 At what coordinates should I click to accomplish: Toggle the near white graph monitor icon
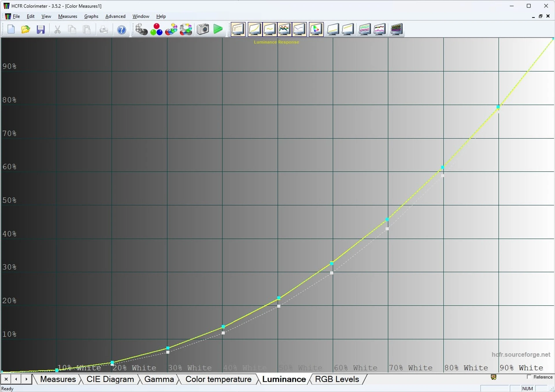tap(348, 29)
